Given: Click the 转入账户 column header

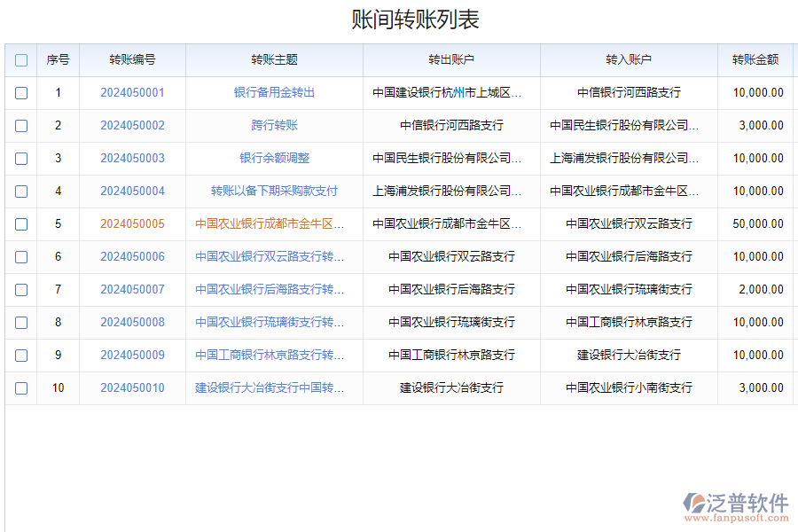Looking at the screenshot, I should pos(629,60).
